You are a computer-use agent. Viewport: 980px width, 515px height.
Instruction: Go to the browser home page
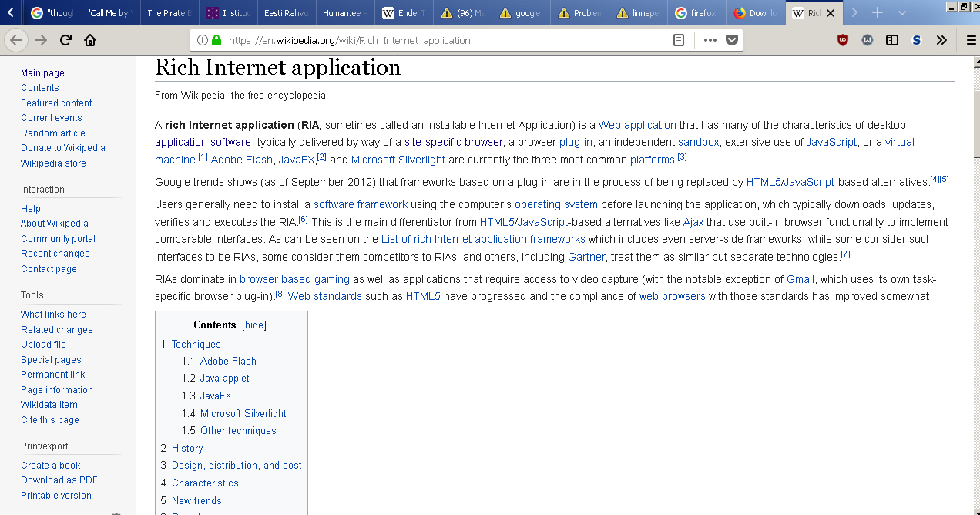[x=90, y=40]
